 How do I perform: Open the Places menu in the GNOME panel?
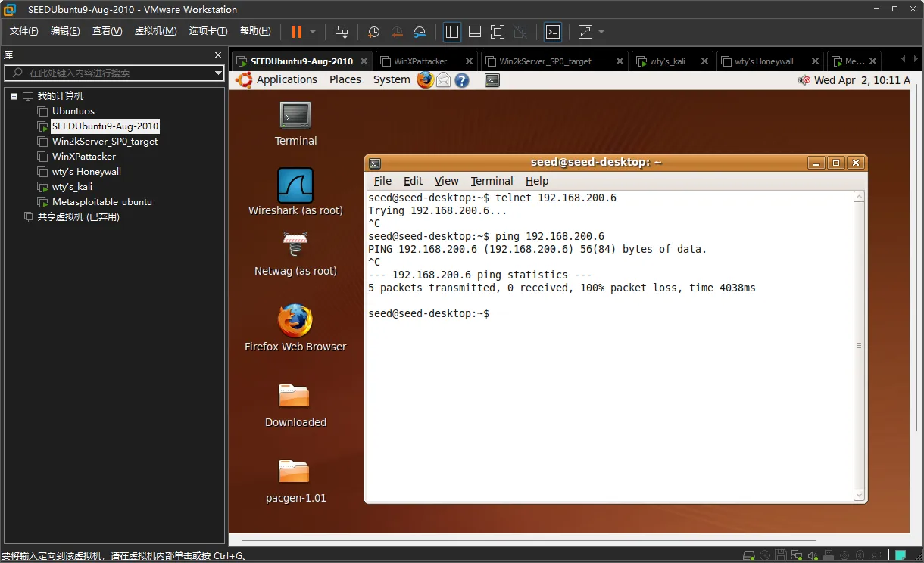pyautogui.click(x=345, y=79)
